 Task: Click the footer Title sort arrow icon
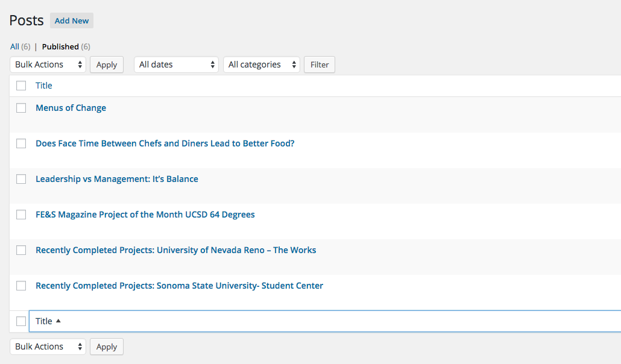pos(58,321)
